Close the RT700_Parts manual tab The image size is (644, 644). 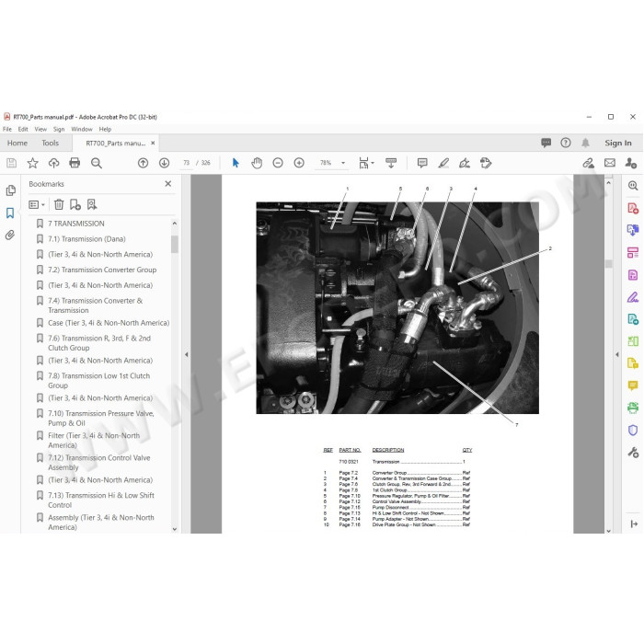click(153, 143)
